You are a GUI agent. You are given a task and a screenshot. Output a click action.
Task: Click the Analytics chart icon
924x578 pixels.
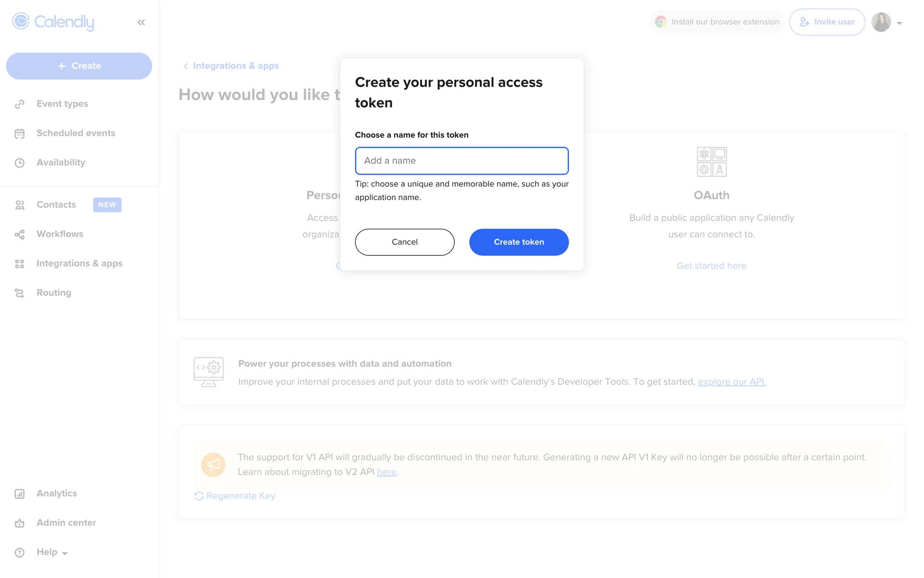(20, 494)
